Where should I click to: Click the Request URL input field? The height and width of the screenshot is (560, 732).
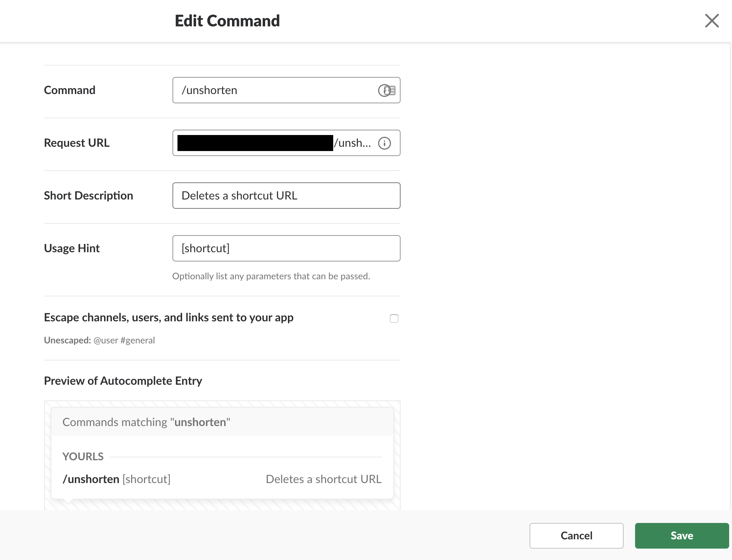286,143
